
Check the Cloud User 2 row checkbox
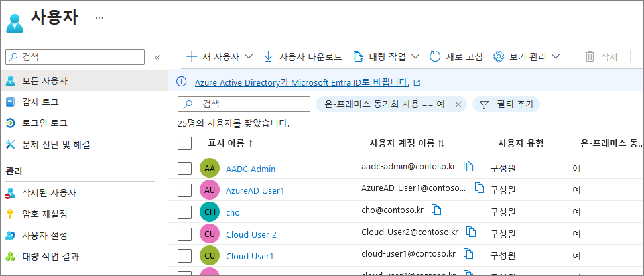coord(185,234)
